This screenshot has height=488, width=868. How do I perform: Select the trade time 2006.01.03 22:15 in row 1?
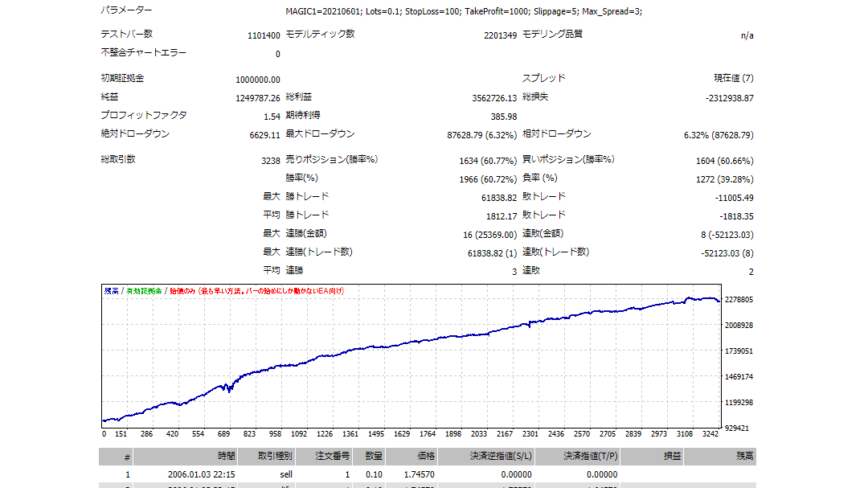[202, 474]
